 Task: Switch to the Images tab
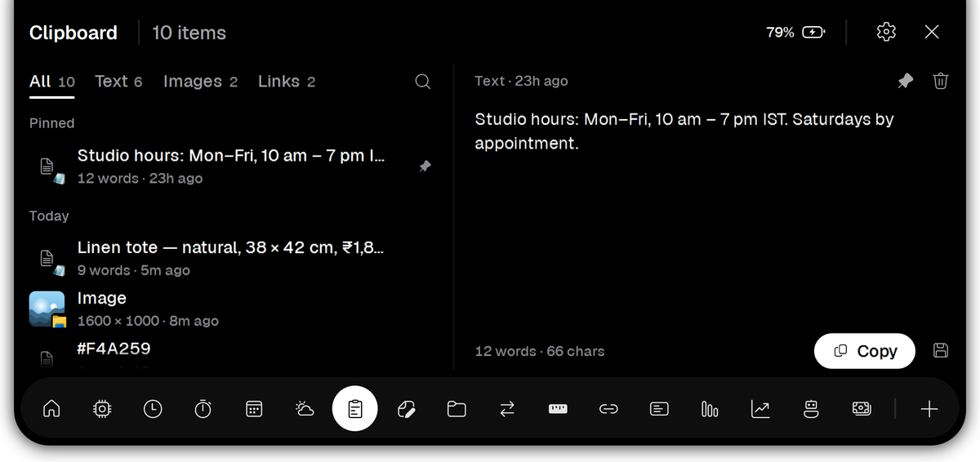[201, 82]
